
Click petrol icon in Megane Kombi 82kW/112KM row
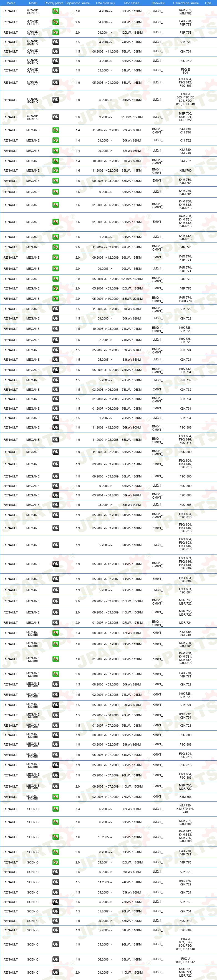pyautogui.click(x=56, y=659)
